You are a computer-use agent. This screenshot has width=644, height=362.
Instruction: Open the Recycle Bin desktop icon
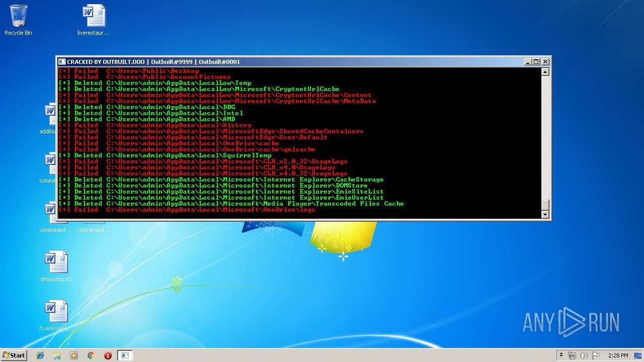coord(18,20)
